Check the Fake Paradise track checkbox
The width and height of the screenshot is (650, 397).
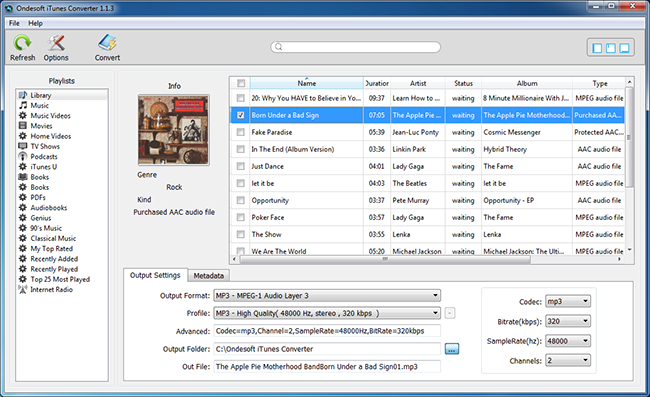click(x=240, y=132)
